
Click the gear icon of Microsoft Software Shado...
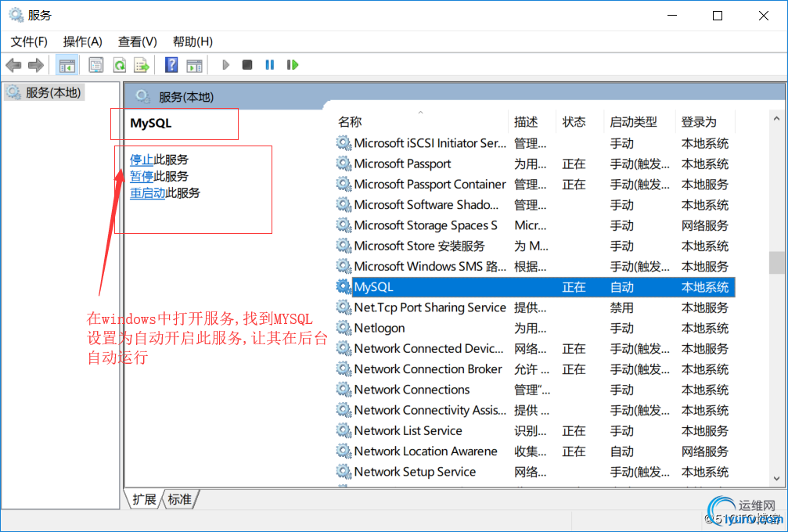[344, 205]
